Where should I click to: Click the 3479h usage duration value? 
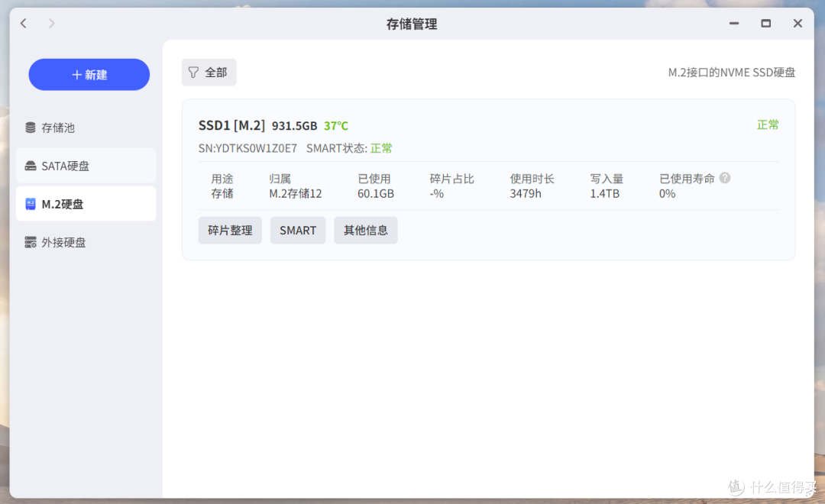click(x=525, y=194)
